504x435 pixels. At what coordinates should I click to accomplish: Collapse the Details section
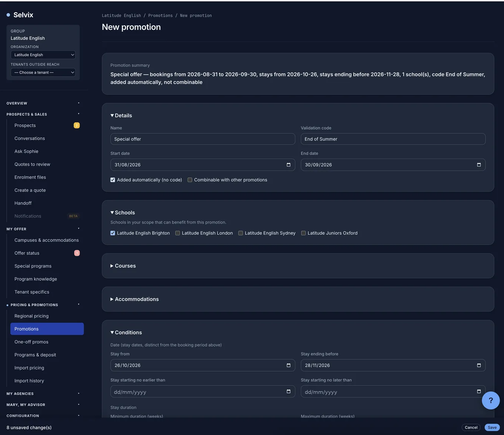pyautogui.click(x=121, y=115)
